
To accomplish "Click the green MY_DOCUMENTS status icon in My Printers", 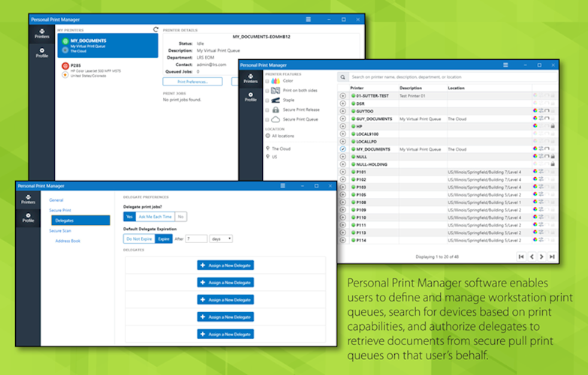I will [65, 40].
